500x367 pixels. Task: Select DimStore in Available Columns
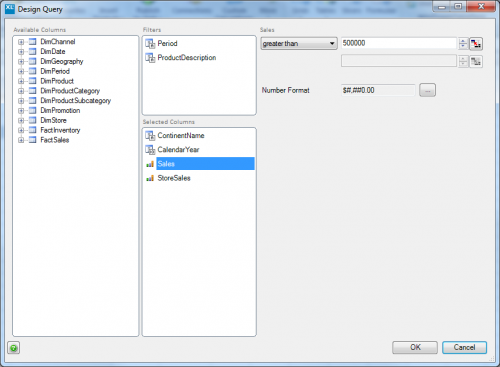click(53, 120)
